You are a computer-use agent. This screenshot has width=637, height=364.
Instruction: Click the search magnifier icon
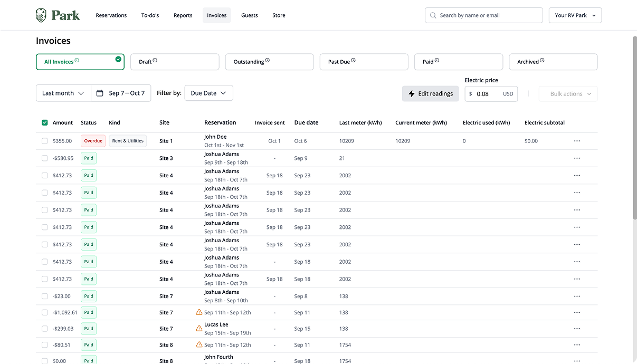(433, 16)
